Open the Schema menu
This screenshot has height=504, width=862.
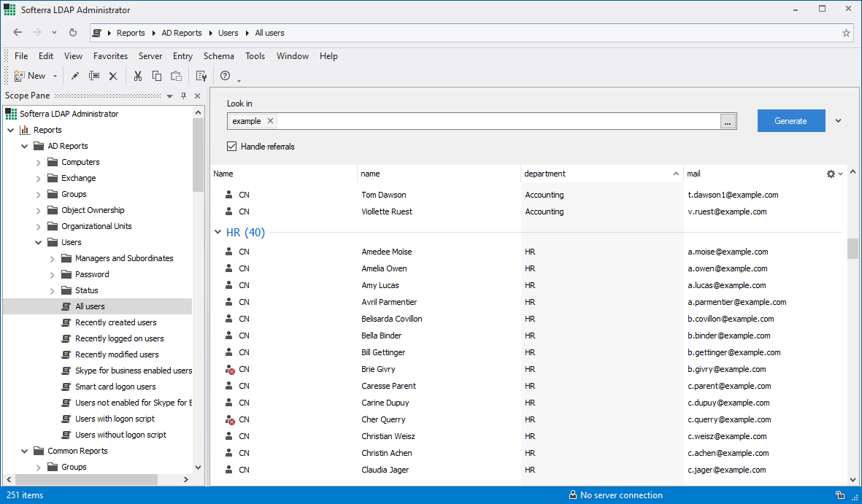pos(218,56)
